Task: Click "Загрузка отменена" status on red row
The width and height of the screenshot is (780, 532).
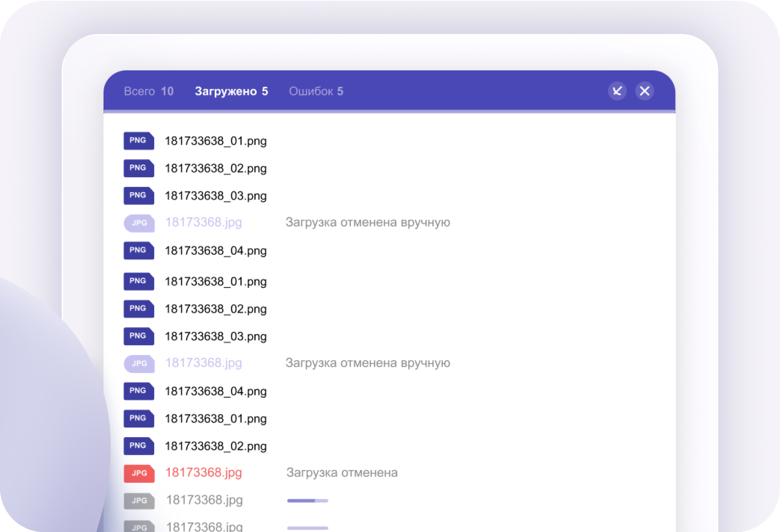Action: pos(341,473)
